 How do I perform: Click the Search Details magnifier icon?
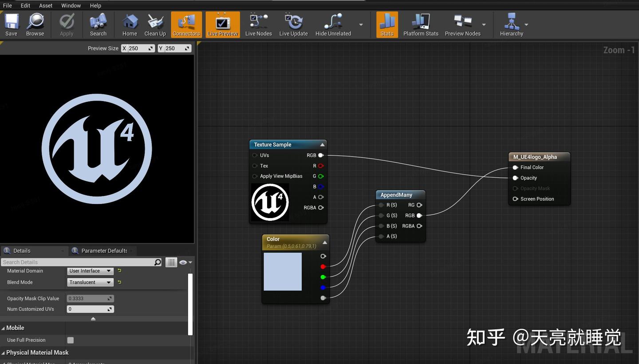coord(158,262)
